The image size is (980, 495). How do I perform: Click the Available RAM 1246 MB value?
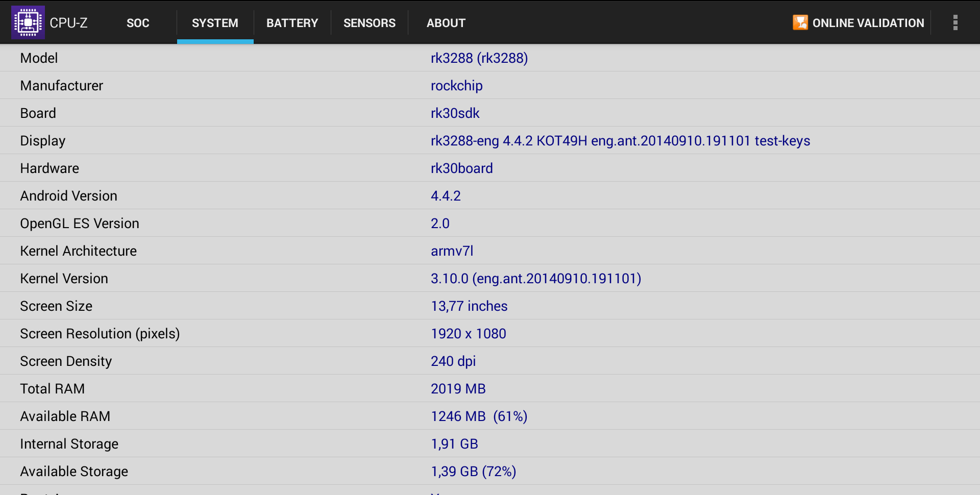478,416
